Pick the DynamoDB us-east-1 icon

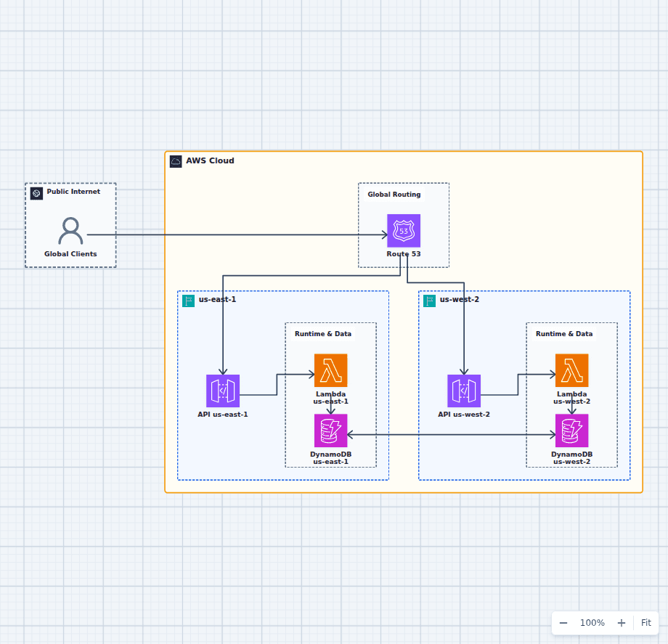330,431
